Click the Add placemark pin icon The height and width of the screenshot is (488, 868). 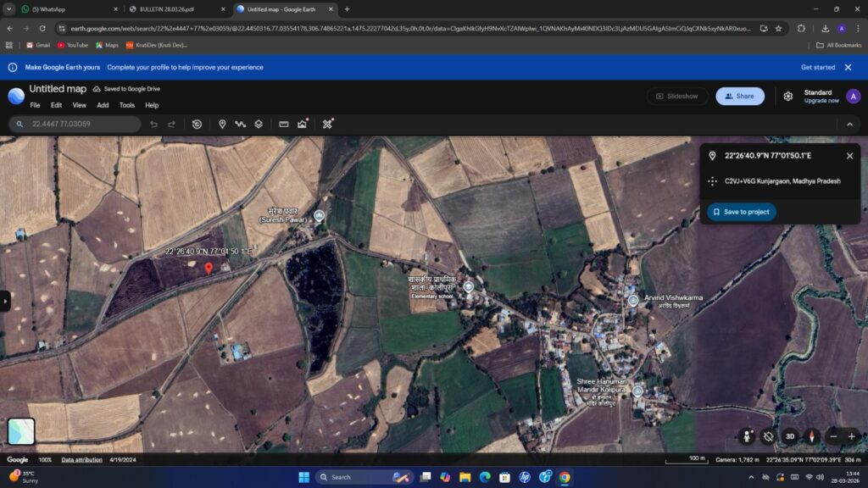222,124
